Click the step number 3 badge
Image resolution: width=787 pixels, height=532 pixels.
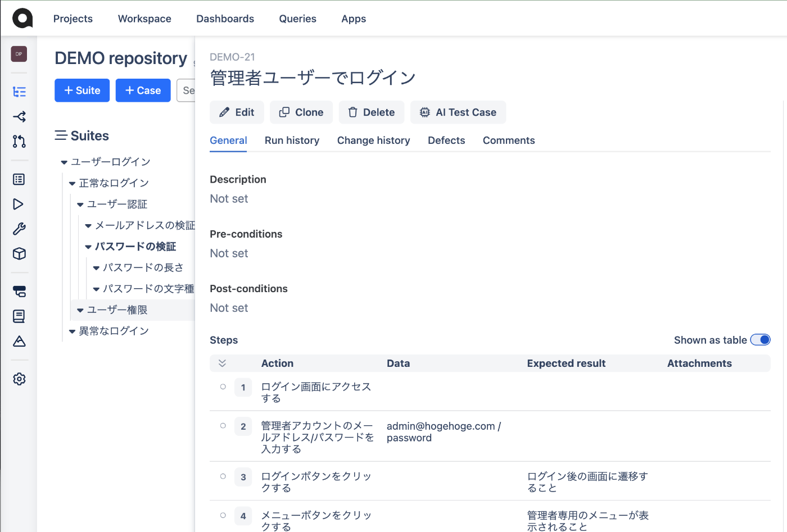243,477
